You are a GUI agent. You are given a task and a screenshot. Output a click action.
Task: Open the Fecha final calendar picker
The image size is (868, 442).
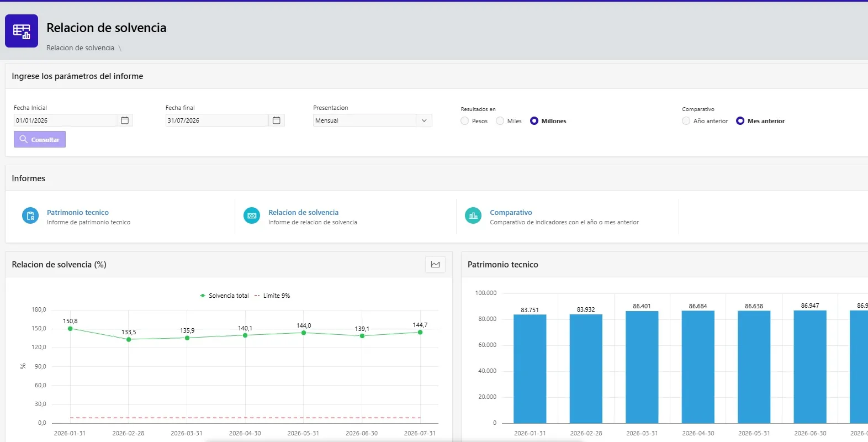277,120
